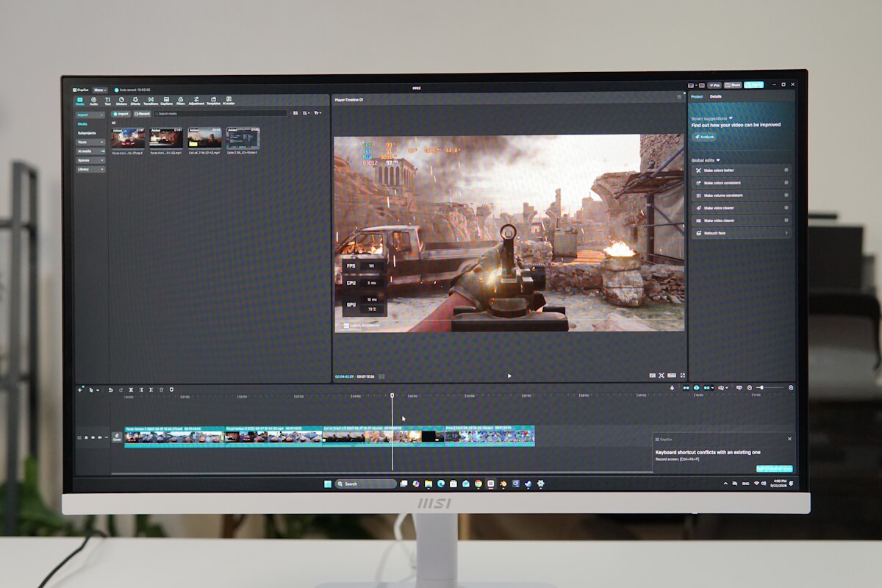Expand the Library section
Image resolution: width=882 pixels, height=588 pixels.
pos(90,169)
